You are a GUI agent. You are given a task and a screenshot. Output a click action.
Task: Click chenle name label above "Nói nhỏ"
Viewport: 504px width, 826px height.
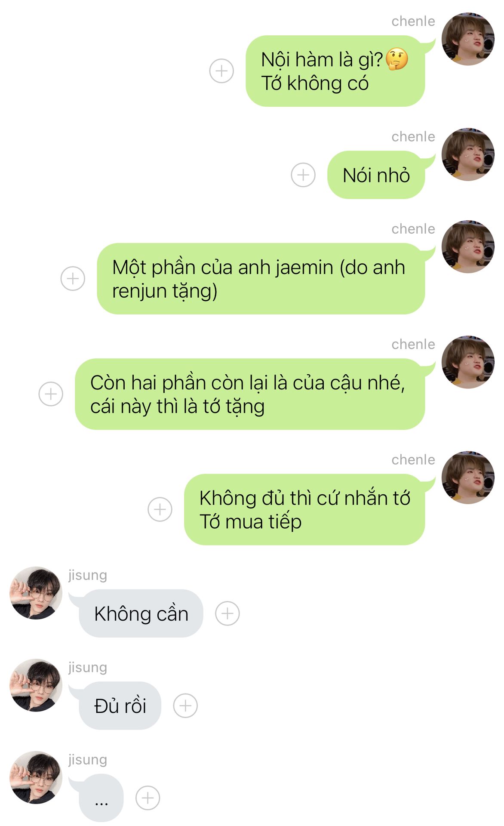(413, 136)
